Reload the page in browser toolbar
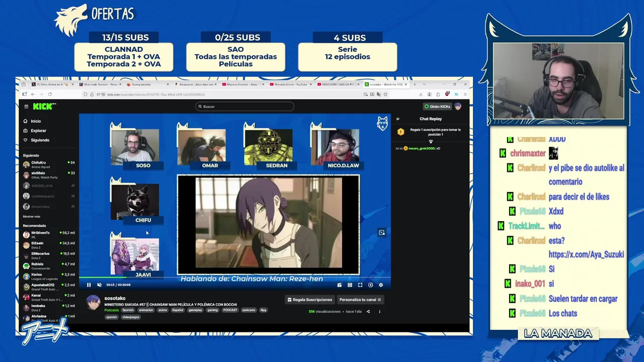The width and height of the screenshot is (644, 362). [50, 95]
